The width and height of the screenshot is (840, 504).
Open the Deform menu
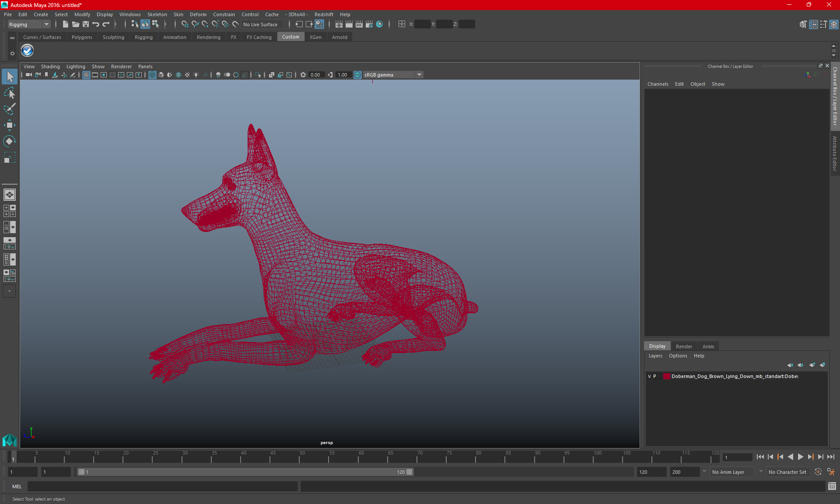198,14
